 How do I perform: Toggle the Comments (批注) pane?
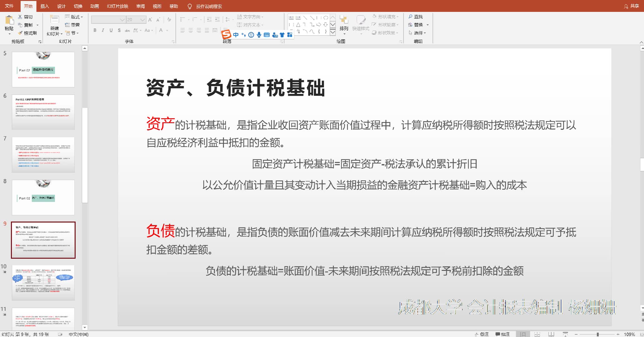[503, 334]
